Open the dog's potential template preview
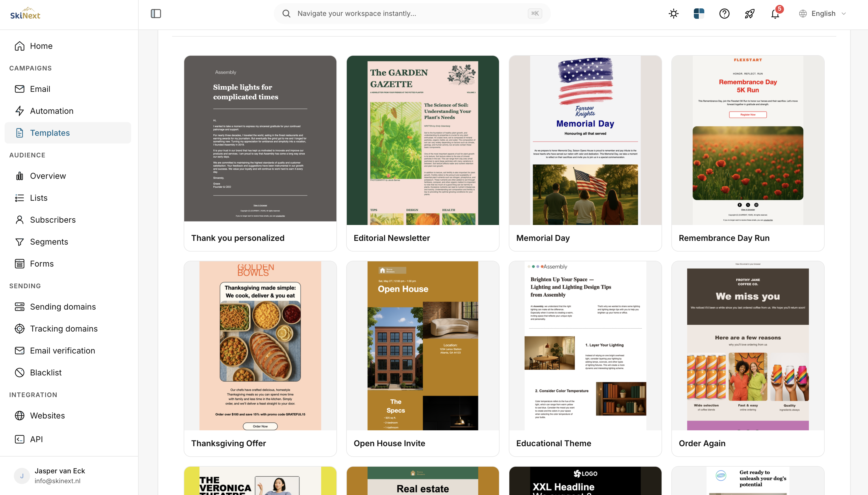Image resolution: width=868 pixels, height=495 pixels. tap(748, 481)
